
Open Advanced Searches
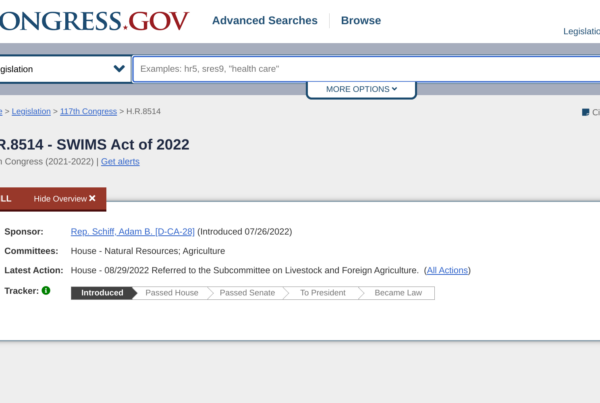click(x=265, y=20)
